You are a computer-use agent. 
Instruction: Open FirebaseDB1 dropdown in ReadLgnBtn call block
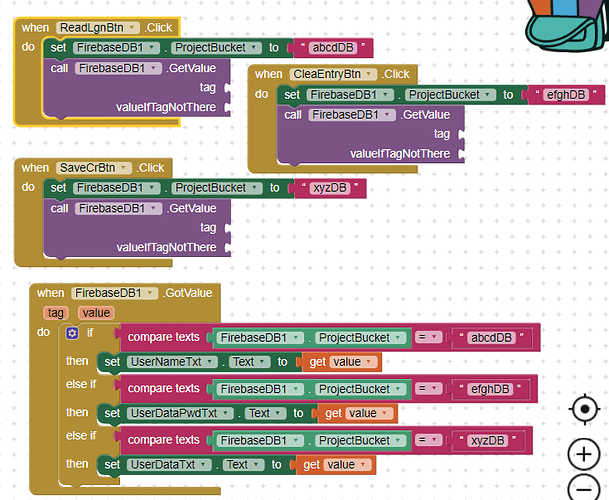[118, 68]
